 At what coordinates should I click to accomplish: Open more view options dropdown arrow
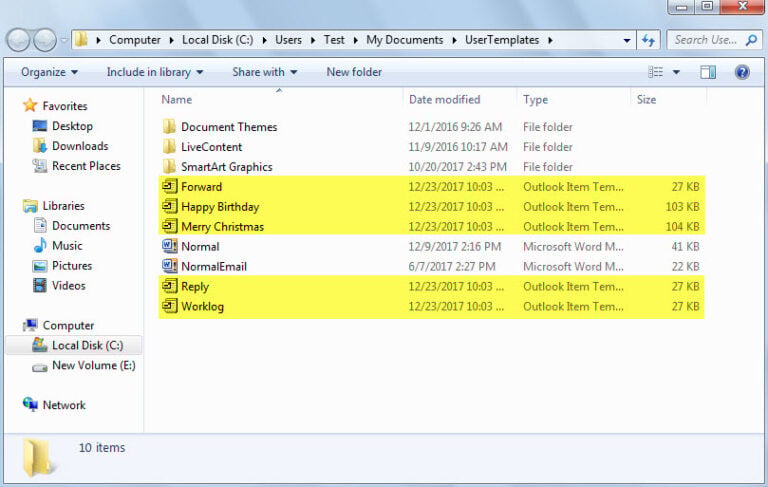coord(676,72)
